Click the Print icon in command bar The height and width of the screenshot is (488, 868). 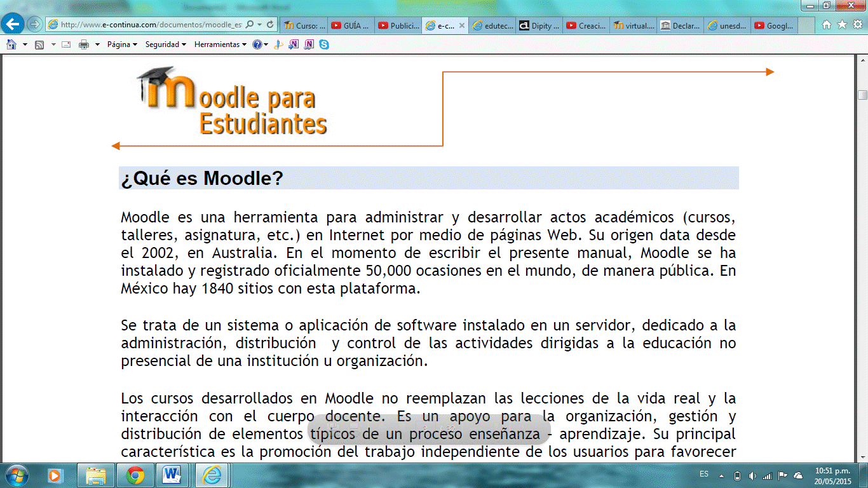pos(84,44)
